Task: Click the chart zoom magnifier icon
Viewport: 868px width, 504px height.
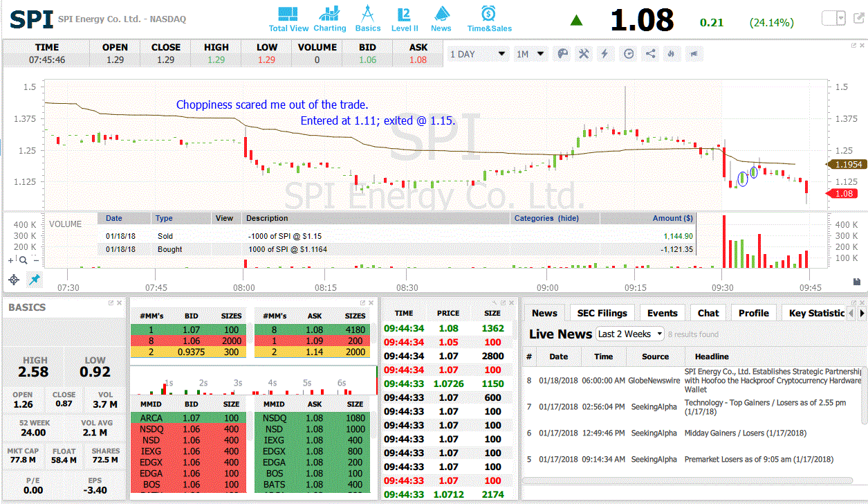Action: point(23,260)
